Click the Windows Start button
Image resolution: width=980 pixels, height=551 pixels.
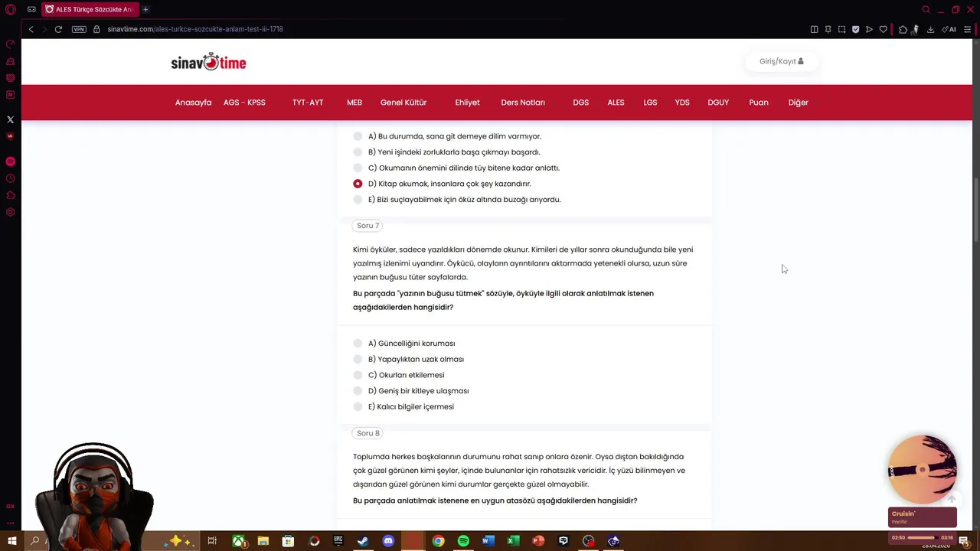coord(11,541)
